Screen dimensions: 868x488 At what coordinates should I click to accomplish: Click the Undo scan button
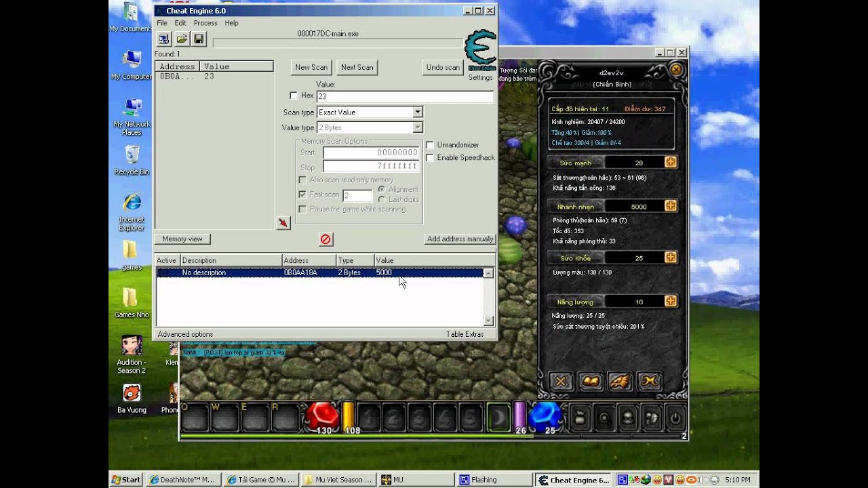click(443, 67)
